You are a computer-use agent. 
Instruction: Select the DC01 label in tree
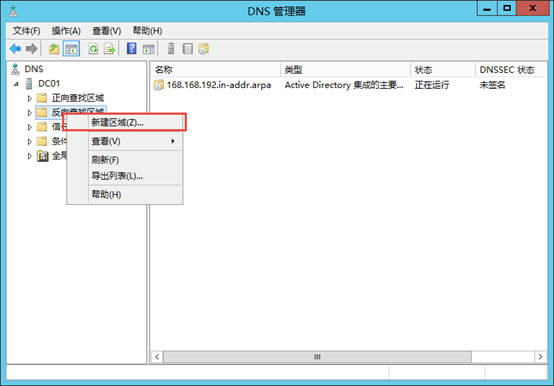pos(49,84)
